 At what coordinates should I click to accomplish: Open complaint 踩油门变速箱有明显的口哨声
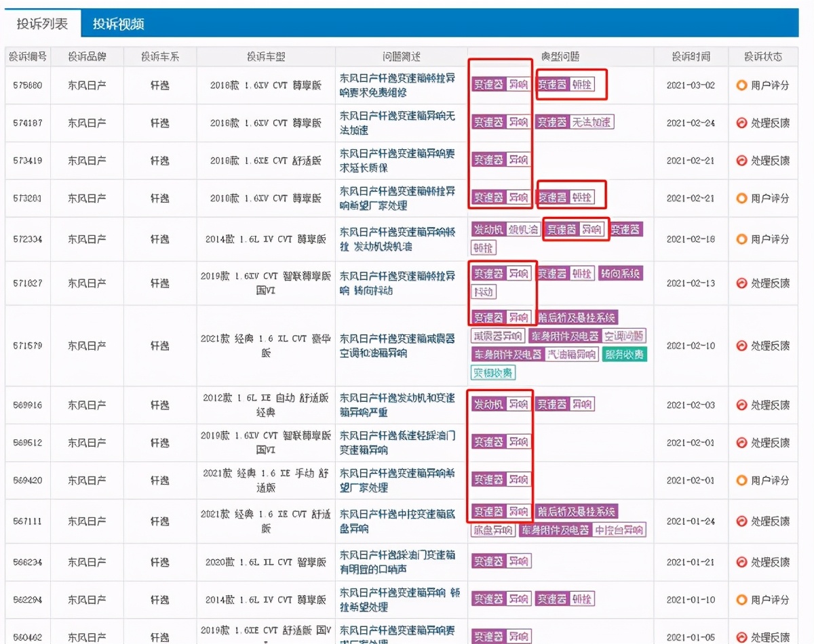click(x=398, y=562)
